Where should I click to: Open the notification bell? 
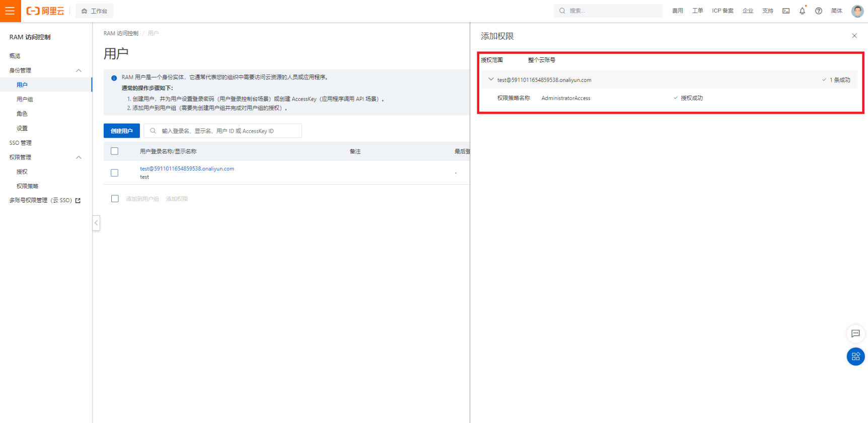pos(802,11)
